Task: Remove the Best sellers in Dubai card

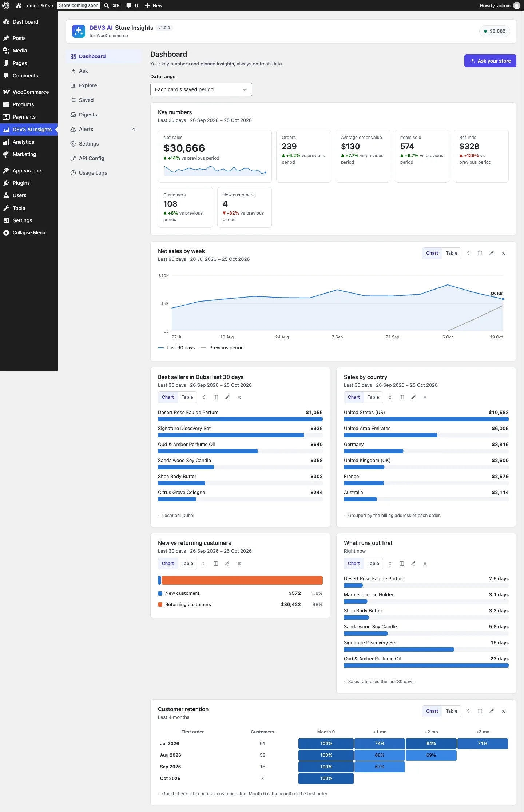Action: coord(239,397)
